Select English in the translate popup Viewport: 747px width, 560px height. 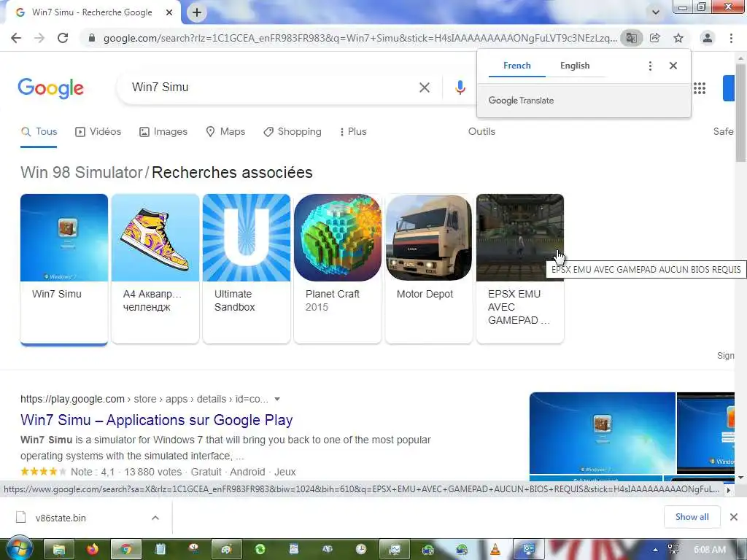(575, 66)
